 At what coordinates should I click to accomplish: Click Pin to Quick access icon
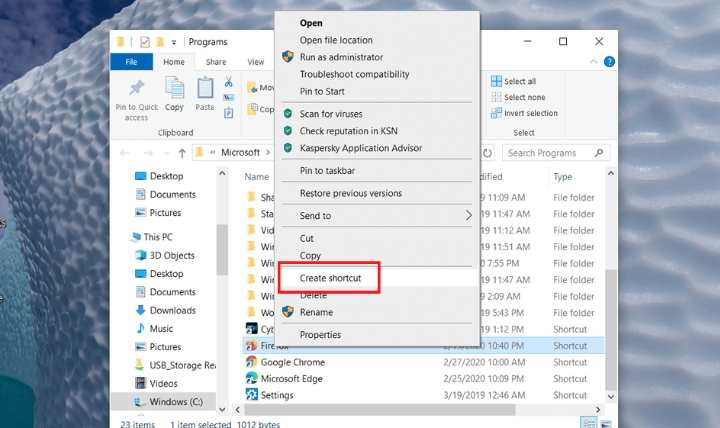[x=136, y=88]
